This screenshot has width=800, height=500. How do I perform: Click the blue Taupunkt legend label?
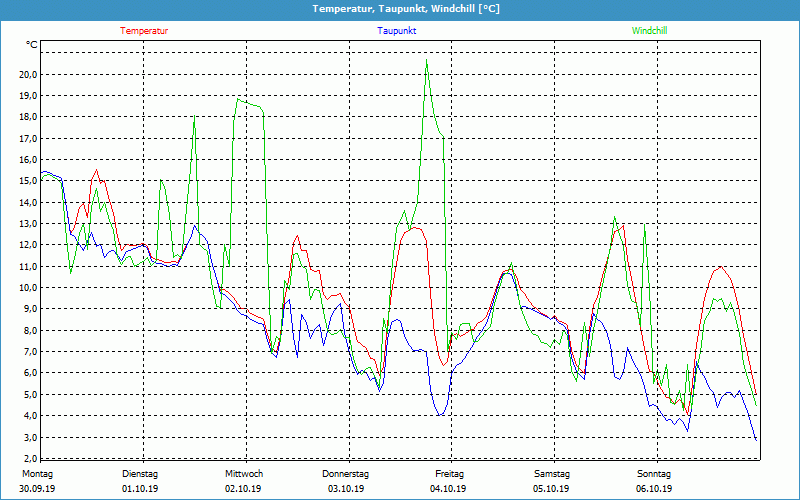tap(396, 31)
